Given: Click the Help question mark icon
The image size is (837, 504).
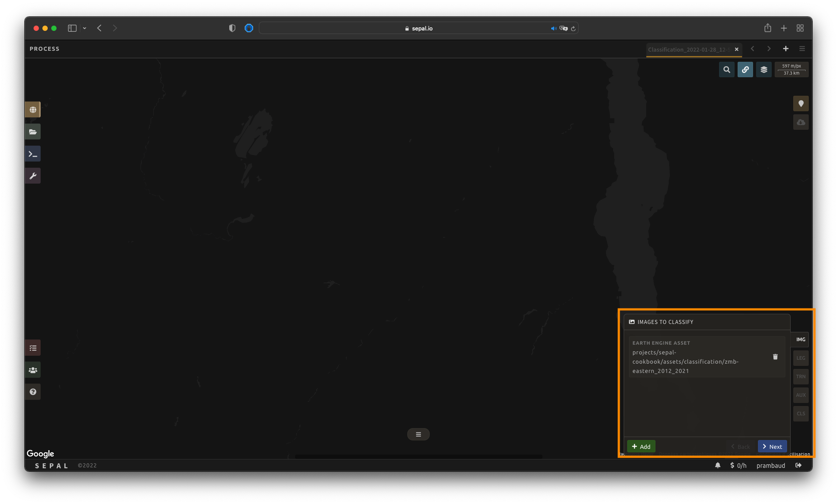Looking at the screenshot, I should click(33, 392).
